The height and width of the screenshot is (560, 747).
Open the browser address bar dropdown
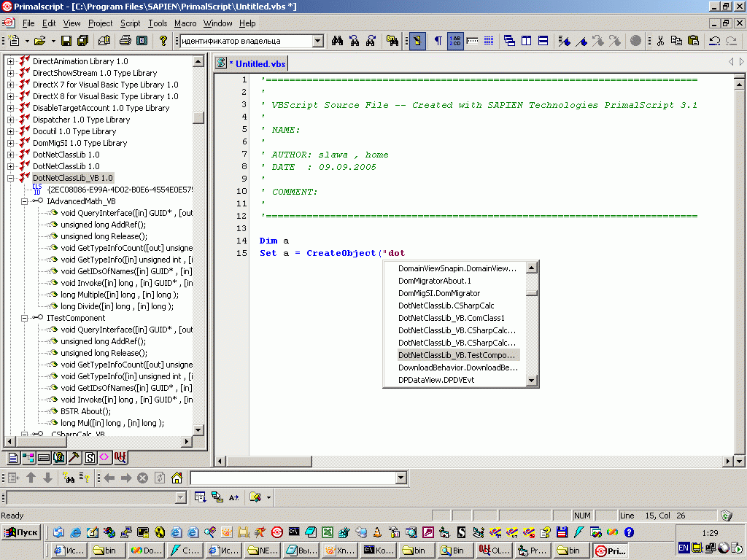(x=401, y=478)
